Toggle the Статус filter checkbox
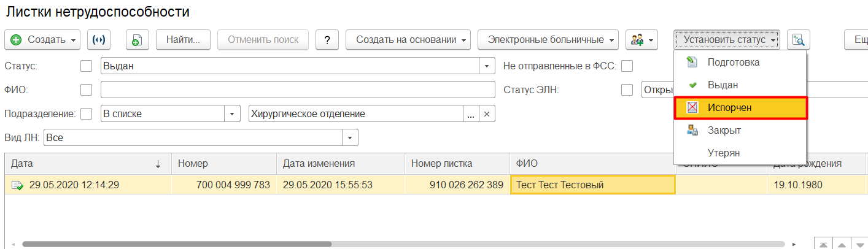Viewport: 868px width, 249px height. point(87,66)
